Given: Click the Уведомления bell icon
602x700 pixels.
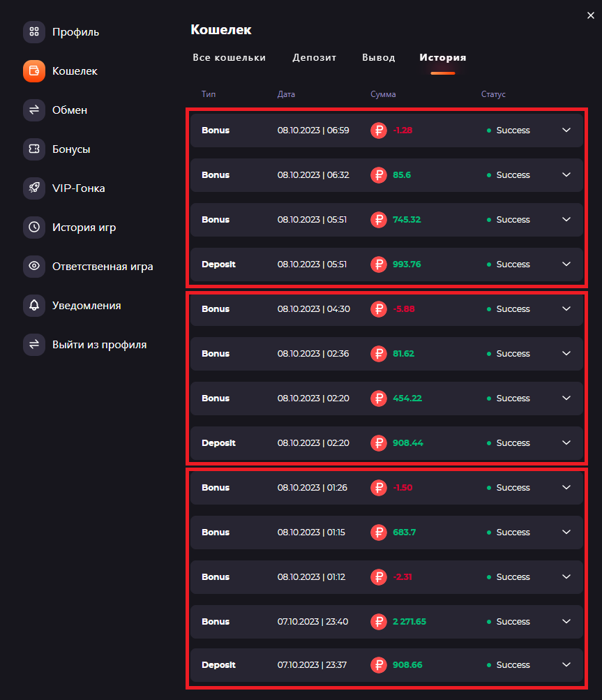Looking at the screenshot, I should (x=33, y=306).
